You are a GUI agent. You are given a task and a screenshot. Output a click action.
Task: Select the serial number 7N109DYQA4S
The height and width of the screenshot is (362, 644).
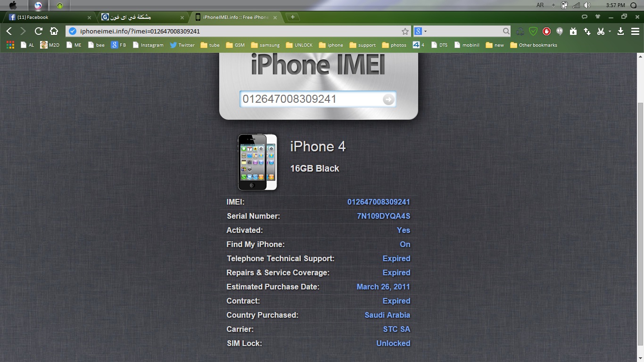click(384, 216)
